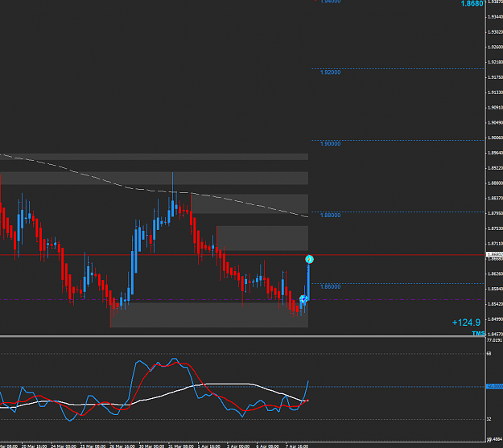This screenshot has height=448, width=503.
Task: Select the 1.8680 price readout at top
Action: click(x=472, y=3)
